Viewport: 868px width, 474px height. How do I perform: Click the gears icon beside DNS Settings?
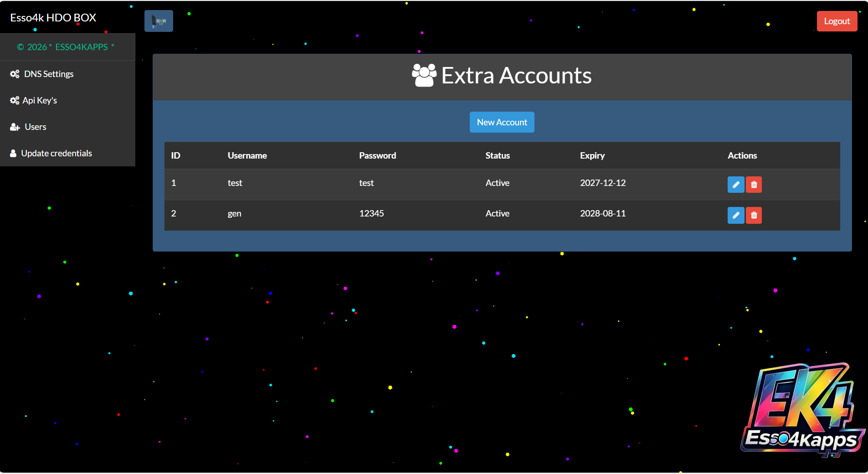click(x=15, y=74)
